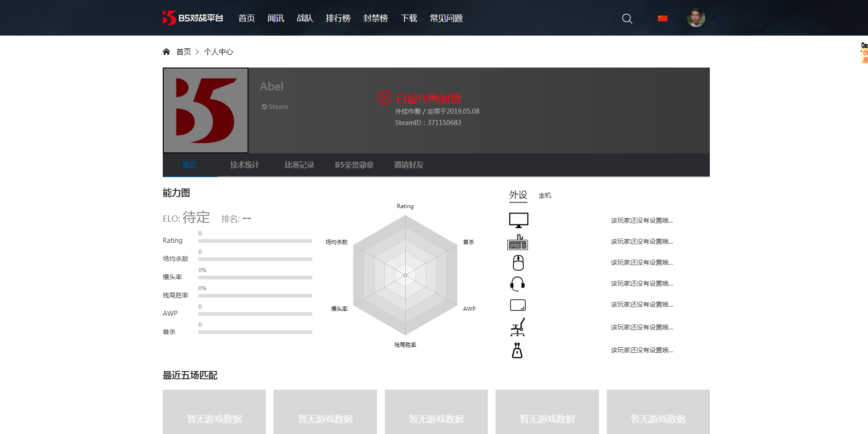The width and height of the screenshot is (868, 434).
Task: Open the 比赛记录 tab
Action: click(299, 165)
